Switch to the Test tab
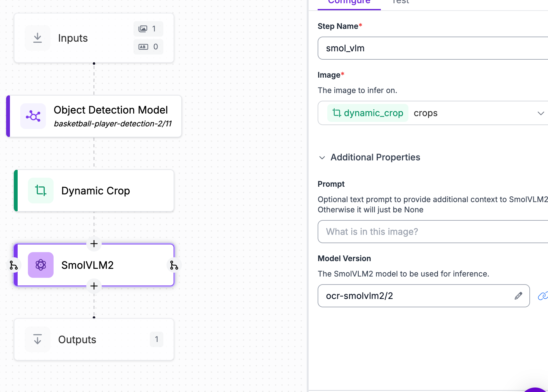 [401, 2]
